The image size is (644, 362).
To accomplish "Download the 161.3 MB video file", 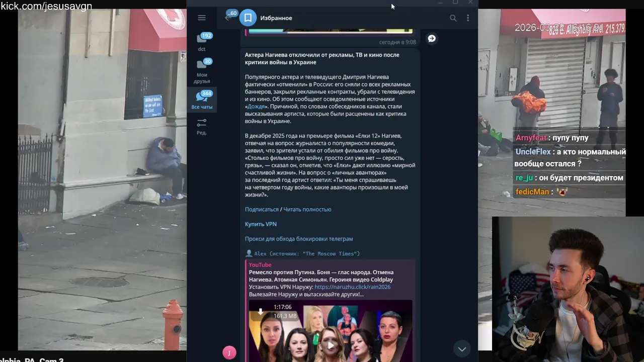I will (260, 312).
